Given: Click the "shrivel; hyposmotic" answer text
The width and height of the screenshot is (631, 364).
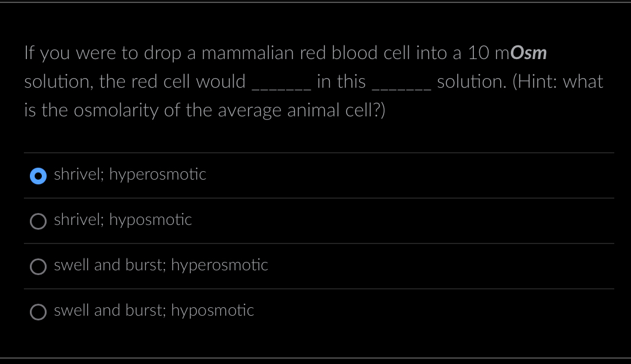Looking at the screenshot, I should (122, 220).
